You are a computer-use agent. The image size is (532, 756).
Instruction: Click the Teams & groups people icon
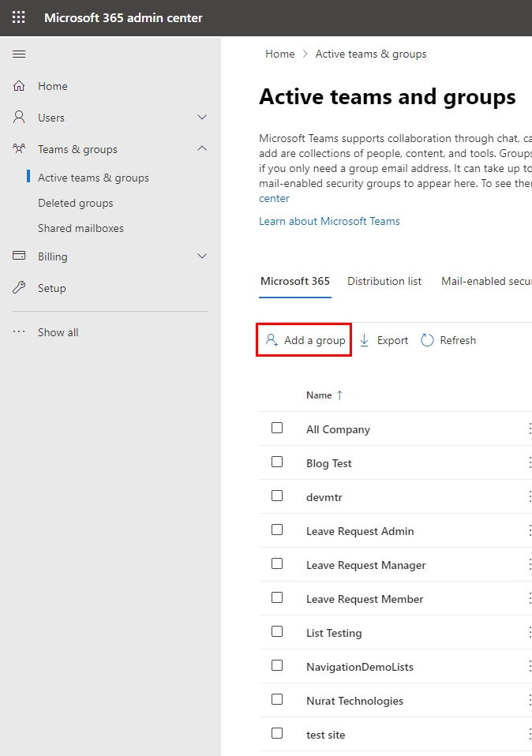click(19, 148)
